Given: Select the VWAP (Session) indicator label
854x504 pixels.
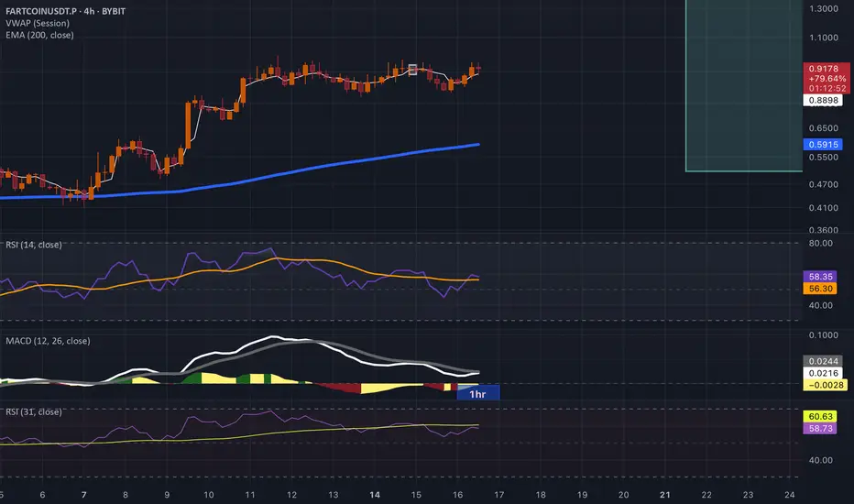Looking at the screenshot, I should click(38, 23).
